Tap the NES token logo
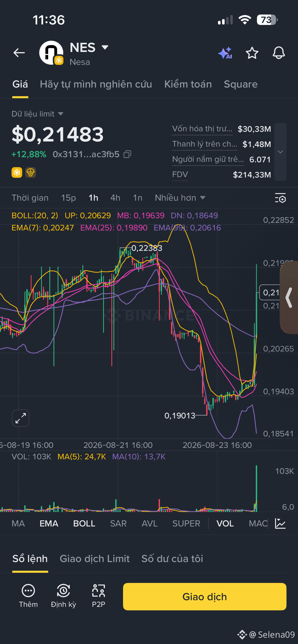Viewport: 298px width, 644px height. coord(51,53)
